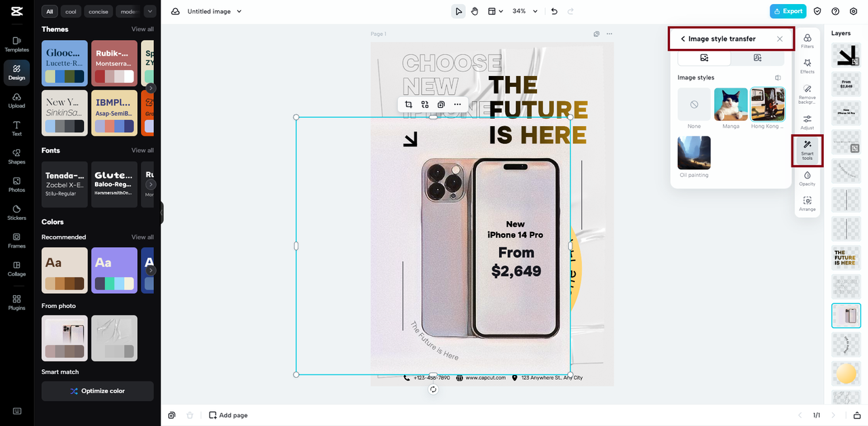Viewport: 868px width, 426px height.
Task: Open the Templates sidebar panel
Action: [x=16, y=44]
